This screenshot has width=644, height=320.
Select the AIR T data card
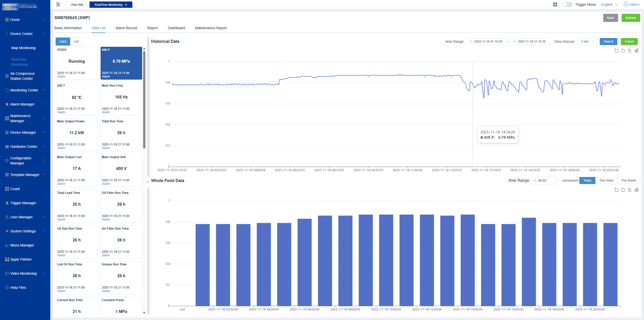[76, 98]
